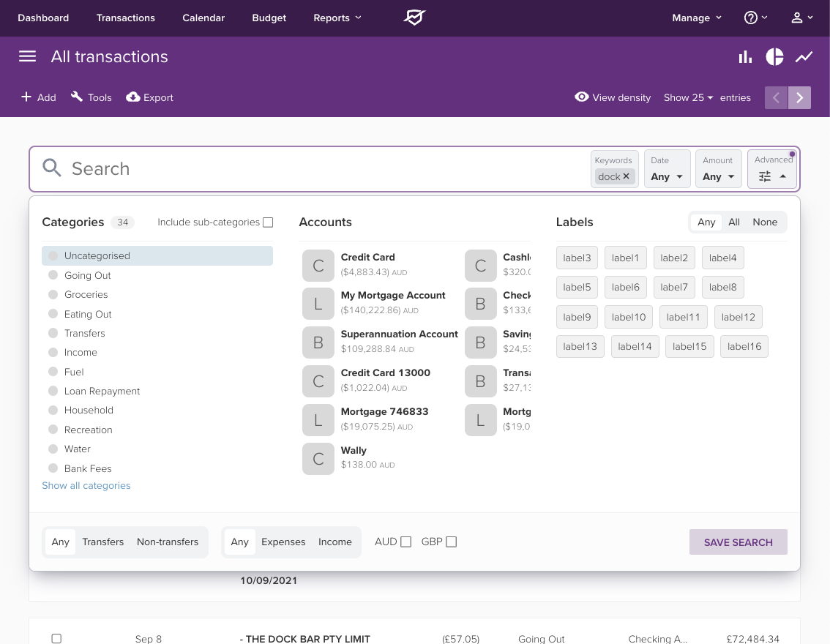Open the Date filter dropdown

pos(668,176)
